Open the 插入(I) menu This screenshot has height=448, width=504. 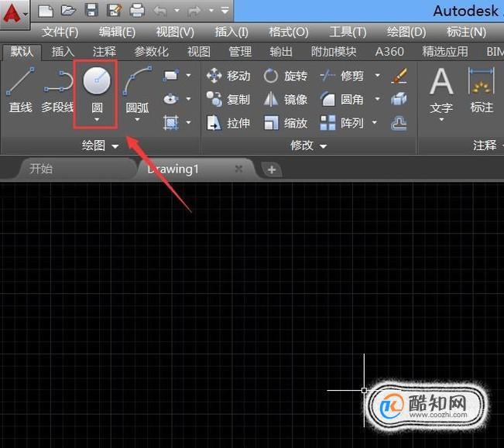click(231, 32)
